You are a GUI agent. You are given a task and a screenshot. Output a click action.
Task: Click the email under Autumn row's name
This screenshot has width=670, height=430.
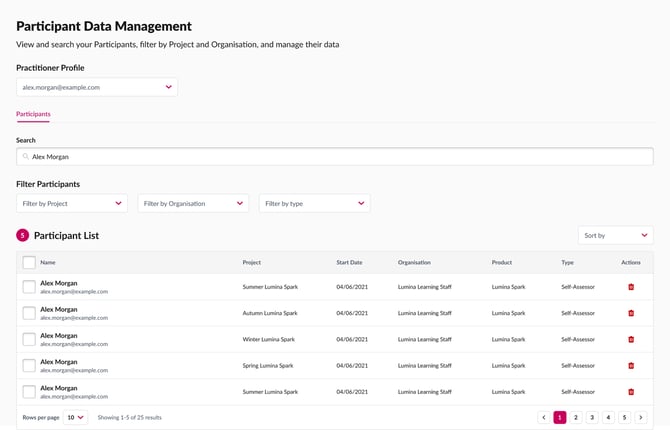click(74, 318)
